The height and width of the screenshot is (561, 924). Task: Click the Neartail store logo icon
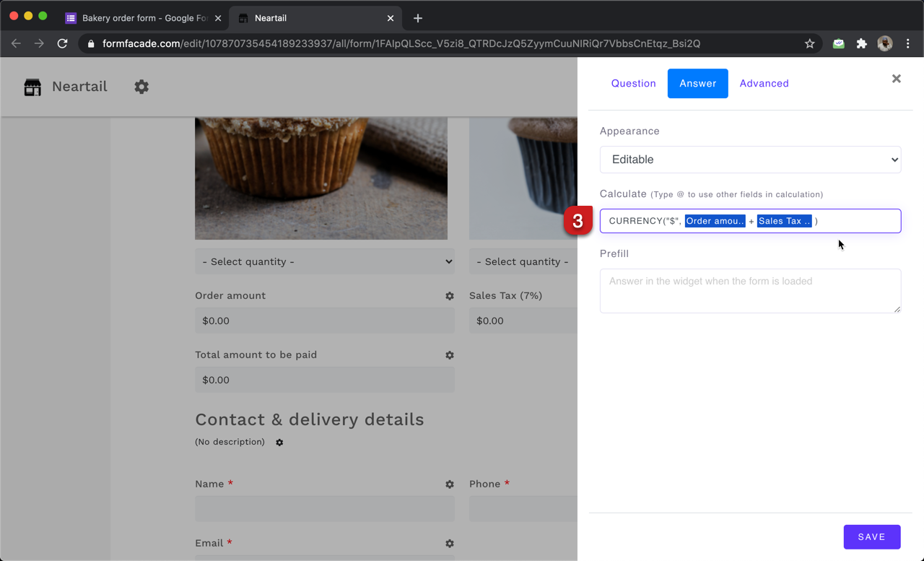click(x=32, y=87)
